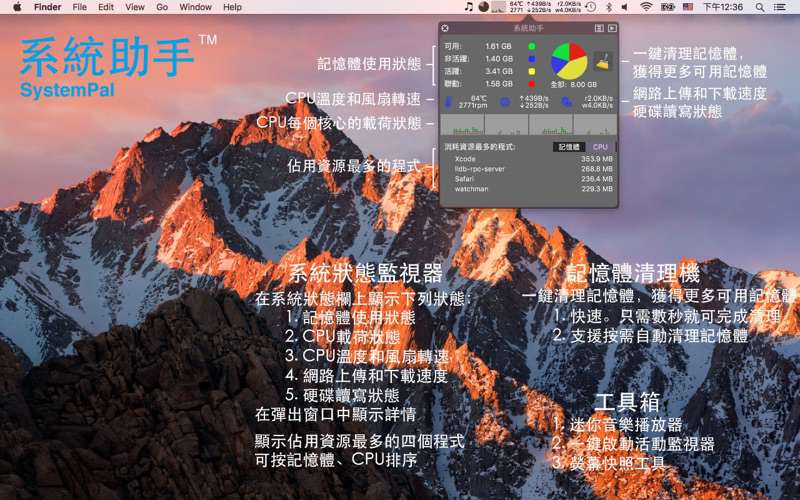Select the Xcode process row
This screenshot has width=800, height=500.
point(529,159)
